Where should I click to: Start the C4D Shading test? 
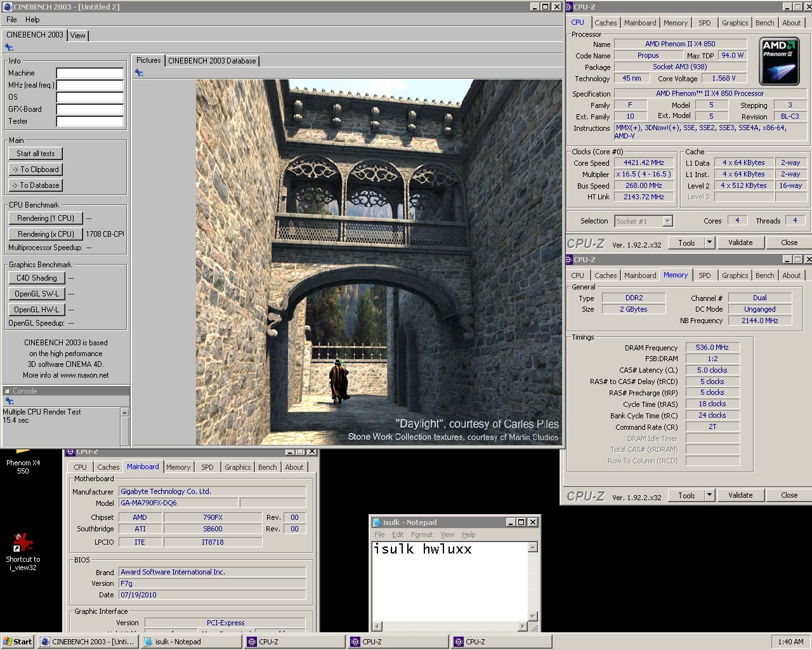click(x=37, y=278)
